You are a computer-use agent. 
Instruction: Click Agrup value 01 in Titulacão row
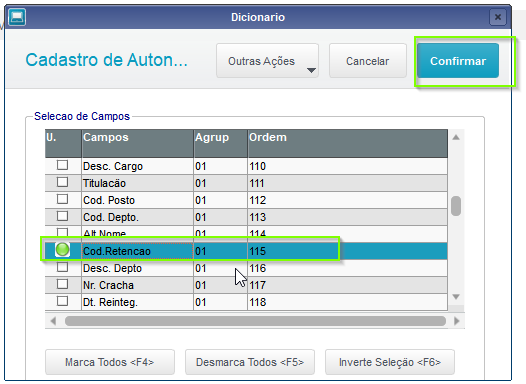[201, 183]
